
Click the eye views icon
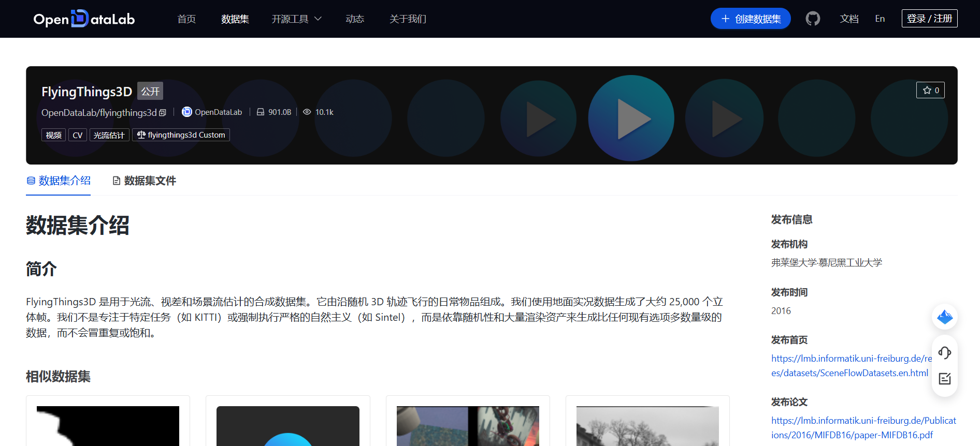307,112
